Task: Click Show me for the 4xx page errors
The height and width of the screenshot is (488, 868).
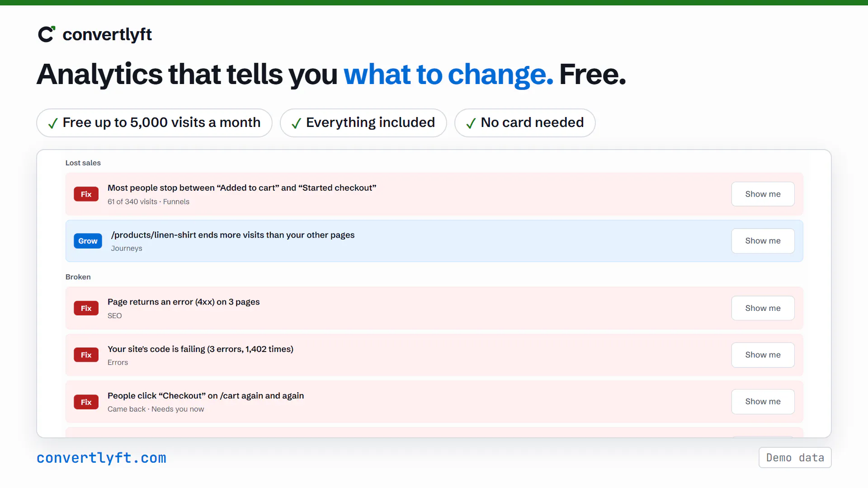Action: (x=763, y=308)
